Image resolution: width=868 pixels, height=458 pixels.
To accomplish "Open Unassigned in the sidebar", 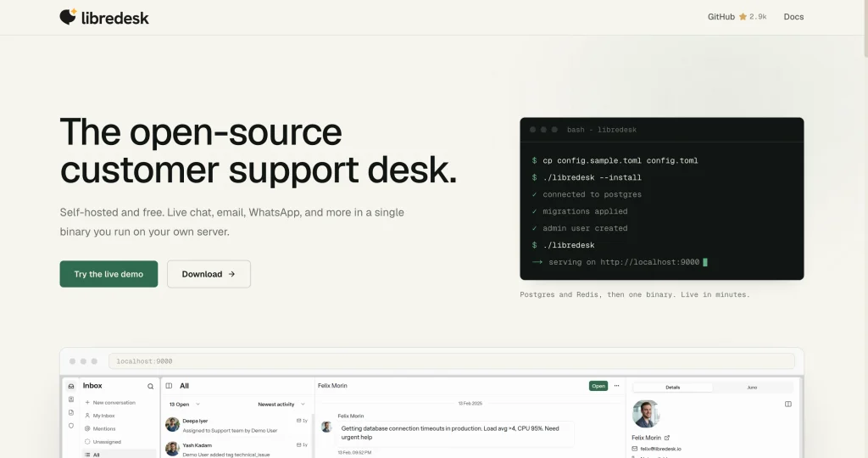I will pos(103,442).
